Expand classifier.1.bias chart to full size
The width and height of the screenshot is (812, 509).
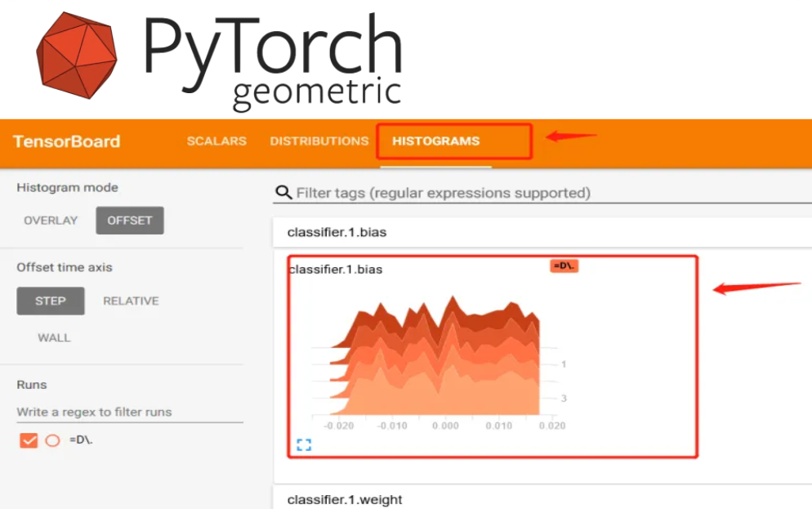(x=304, y=444)
